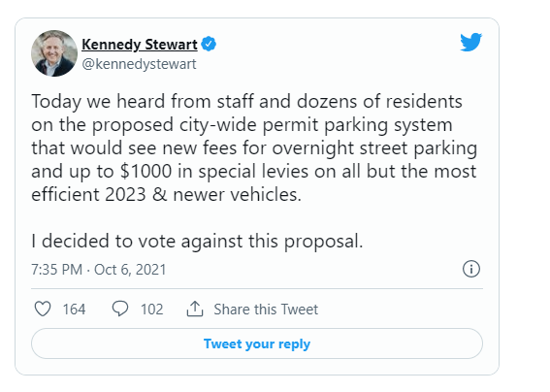550x392 pixels.
Task: Click the blue verified badge
Action: coord(209,45)
